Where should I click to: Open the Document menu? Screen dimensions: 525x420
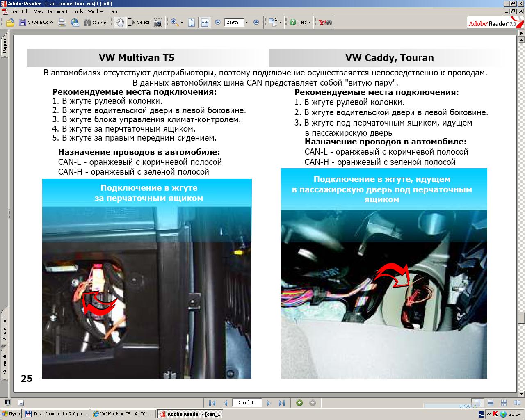coord(58,11)
